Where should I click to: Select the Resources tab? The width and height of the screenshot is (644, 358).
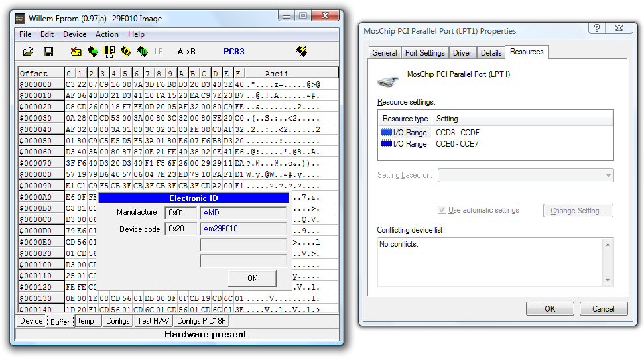click(527, 52)
